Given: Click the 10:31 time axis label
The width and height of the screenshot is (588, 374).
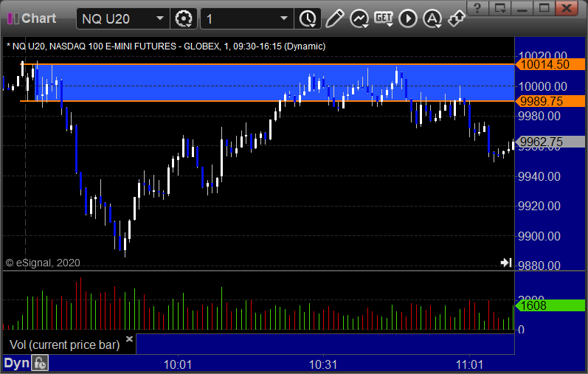Looking at the screenshot, I should click(x=323, y=364).
